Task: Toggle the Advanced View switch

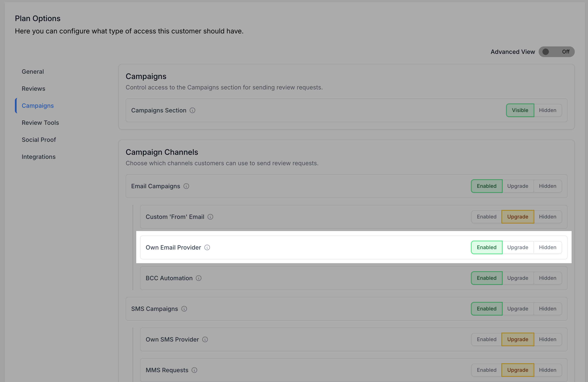Action: coord(556,52)
